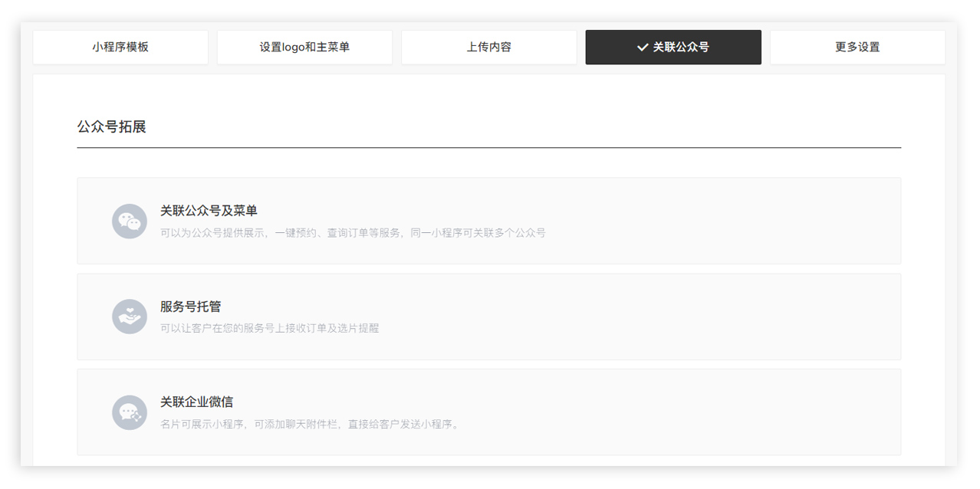Click the description text under 服务号托管
The image size is (980, 489).
(269, 328)
